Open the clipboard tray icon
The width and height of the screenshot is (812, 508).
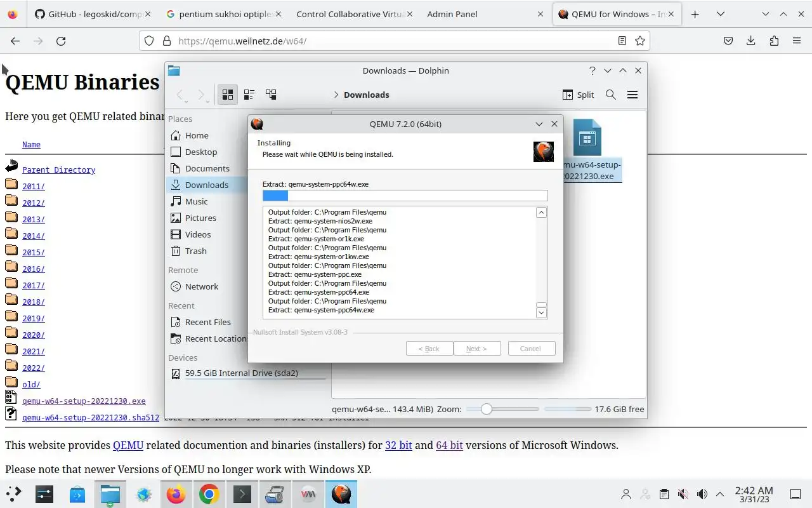tap(664, 494)
